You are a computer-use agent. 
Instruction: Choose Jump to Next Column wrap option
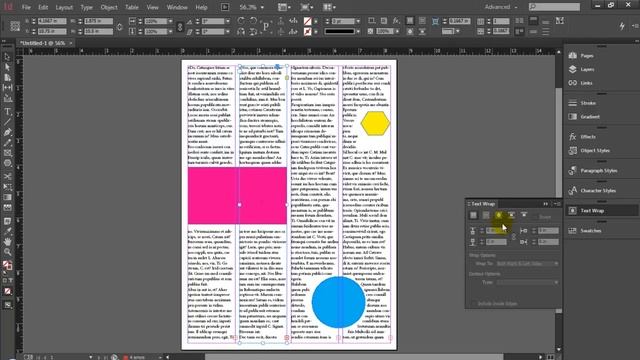(x=524, y=215)
